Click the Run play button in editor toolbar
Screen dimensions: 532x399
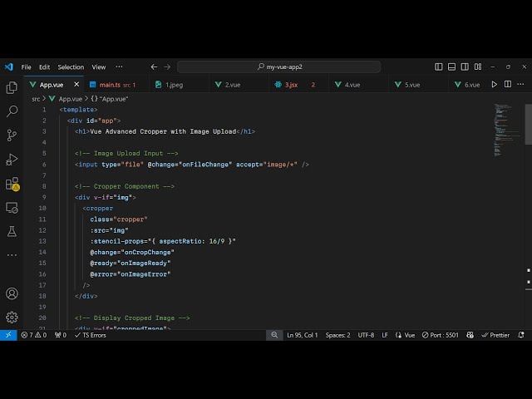[495, 84]
